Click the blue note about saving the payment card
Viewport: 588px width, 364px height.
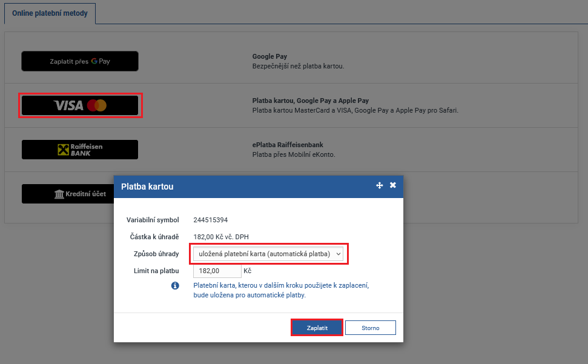click(x=281, y=290)
